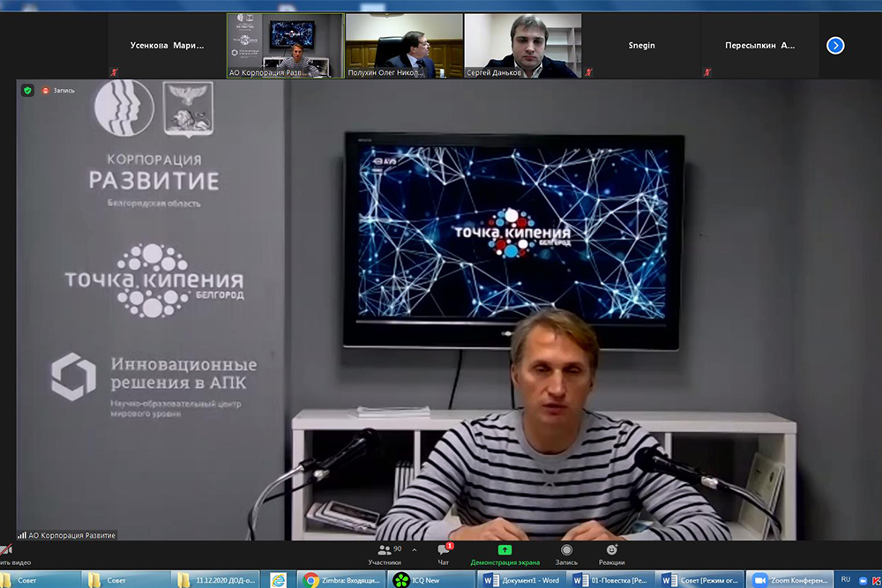Launch Internet Explorer from taskbar
The width and height of the screenshot is (882, 588).
[x=279, y=579]
